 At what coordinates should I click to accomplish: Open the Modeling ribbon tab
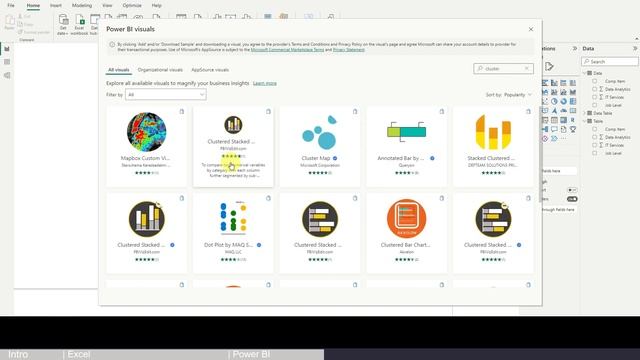tap(82, 5)
